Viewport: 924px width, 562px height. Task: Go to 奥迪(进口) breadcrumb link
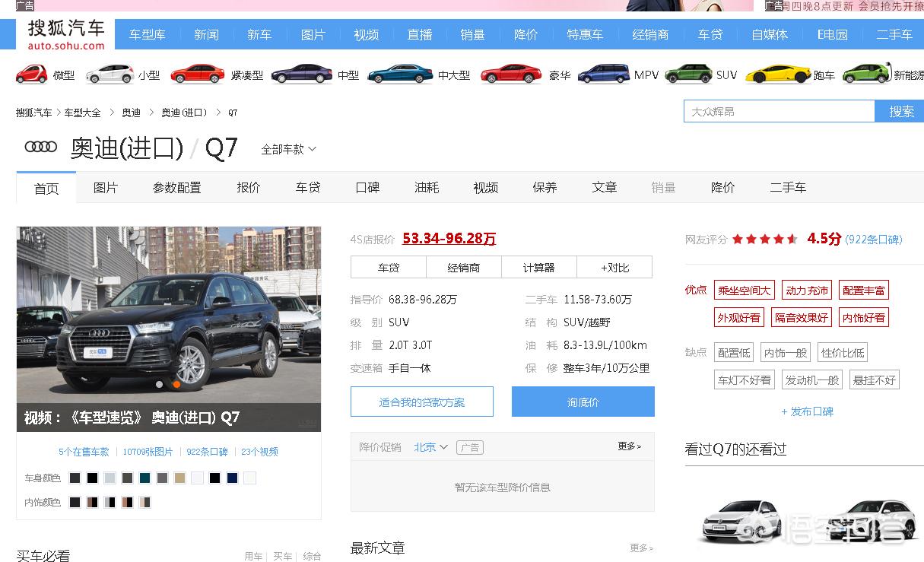click(x=184, y=113)
